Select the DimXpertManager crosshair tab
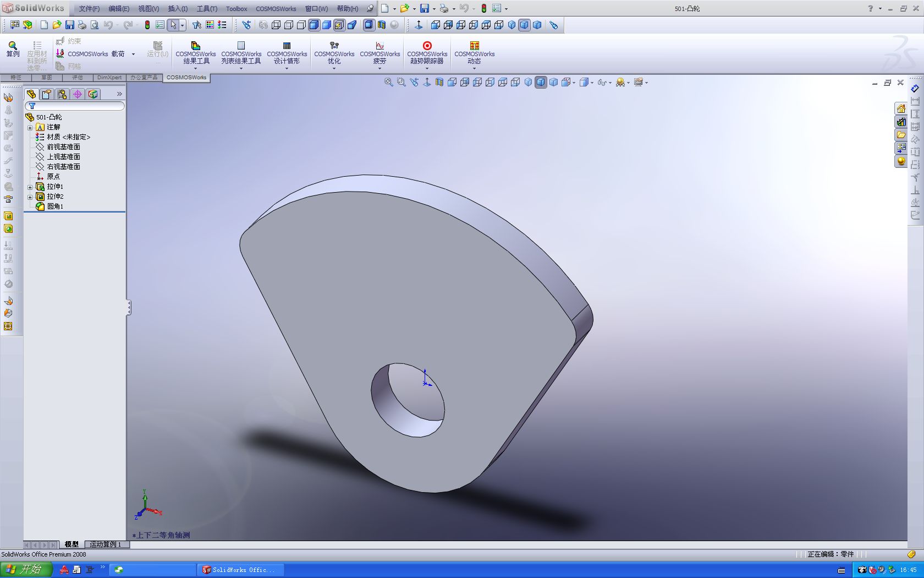The width and height of the screenshot is (924, 578). click(78, 94)
